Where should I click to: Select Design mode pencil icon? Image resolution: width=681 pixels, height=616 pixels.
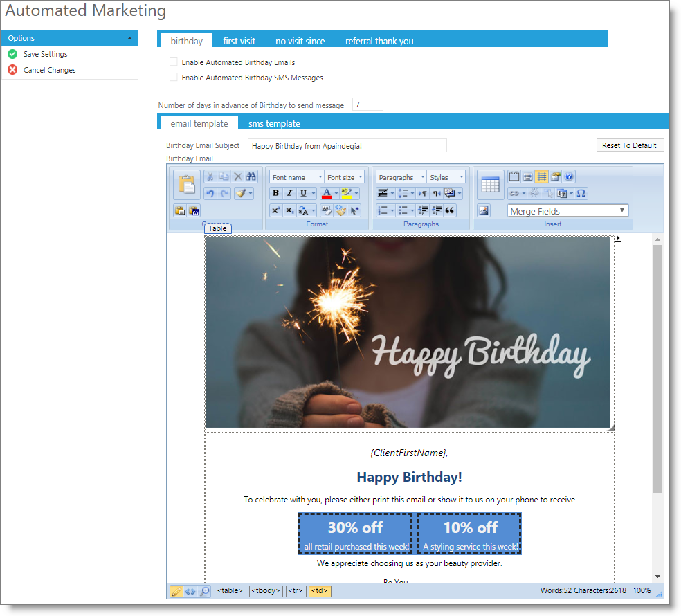point(176,591)
